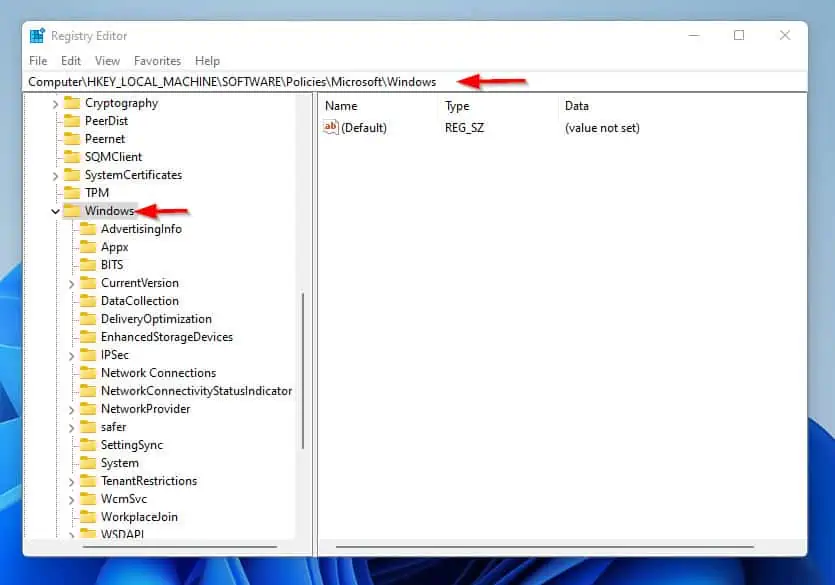
Task: Select the SettingSync key label
Action: pyautogui.click(x=132, y=445)
